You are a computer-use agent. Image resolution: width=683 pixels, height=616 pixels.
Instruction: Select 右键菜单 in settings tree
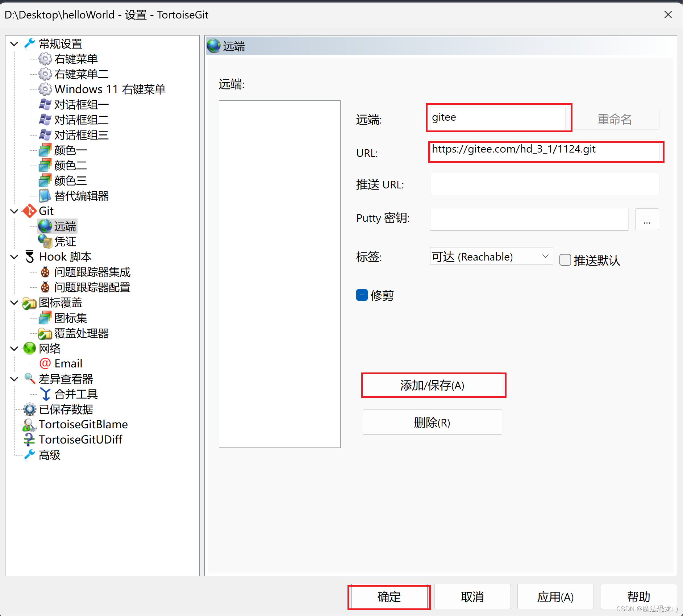(76, 59)
